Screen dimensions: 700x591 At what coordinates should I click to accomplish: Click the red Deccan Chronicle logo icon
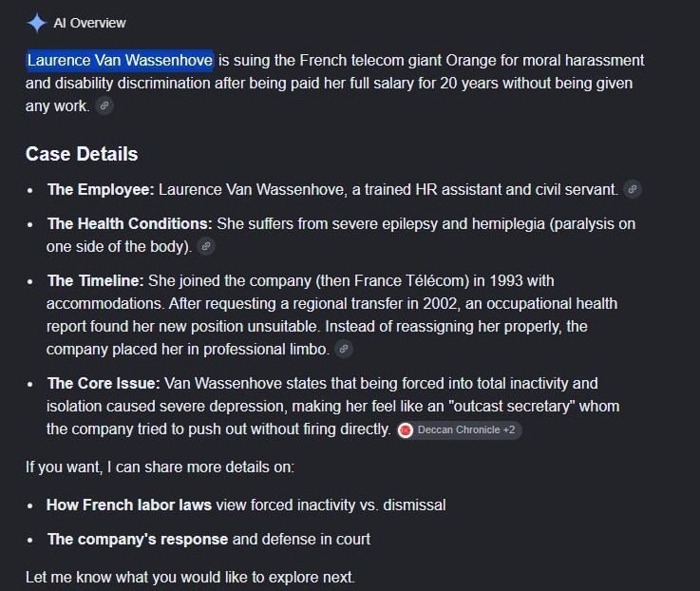tap(406, 430)
